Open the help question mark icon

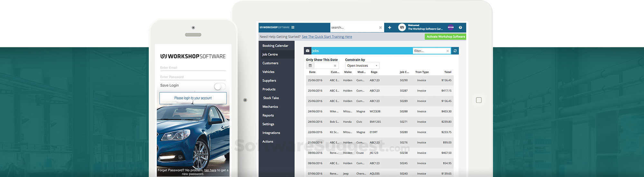pyautogui.click(x=460, y=28)
